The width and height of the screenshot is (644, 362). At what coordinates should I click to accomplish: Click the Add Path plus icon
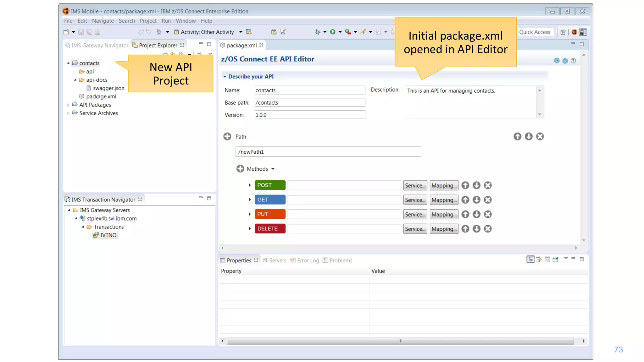tap(227, 136)
